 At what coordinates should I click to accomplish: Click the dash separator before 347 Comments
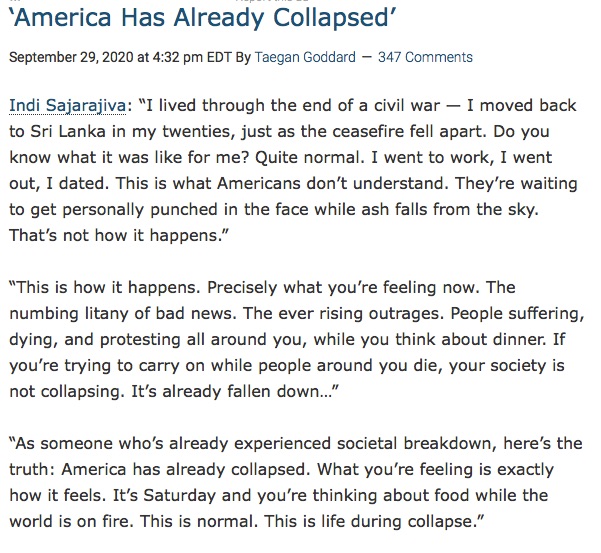tap(367, 57)
